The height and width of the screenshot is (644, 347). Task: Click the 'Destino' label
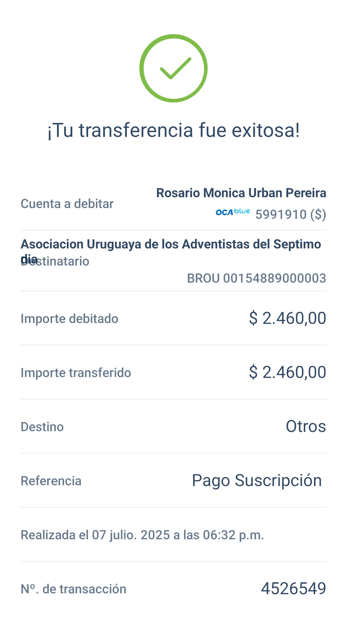(42, 427)
